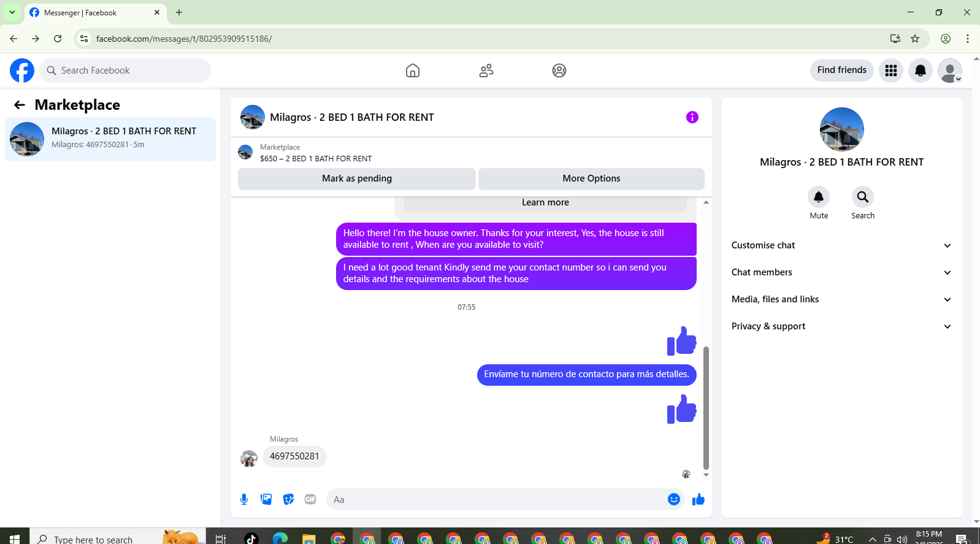
Task: Open Microsoft Edge from the taskbar
Action: click(280, 538)
